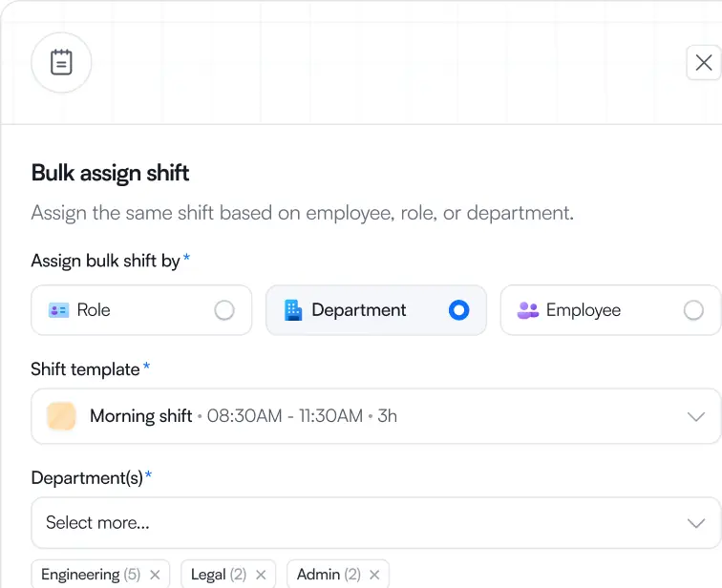Remove the Engineering department tag
This screenshot has width=722, height=588.
tap(155, 575)
